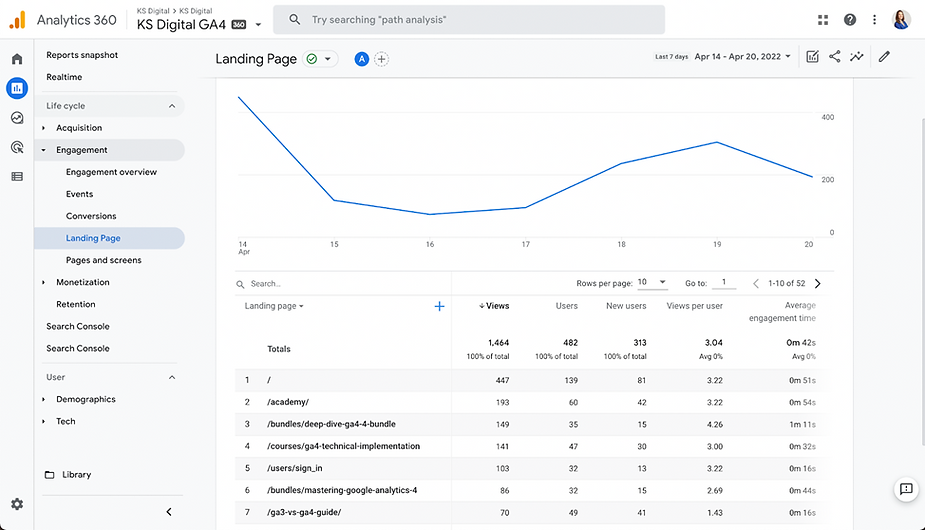
Task: Open the Library folder
Action: coord(68,475)
